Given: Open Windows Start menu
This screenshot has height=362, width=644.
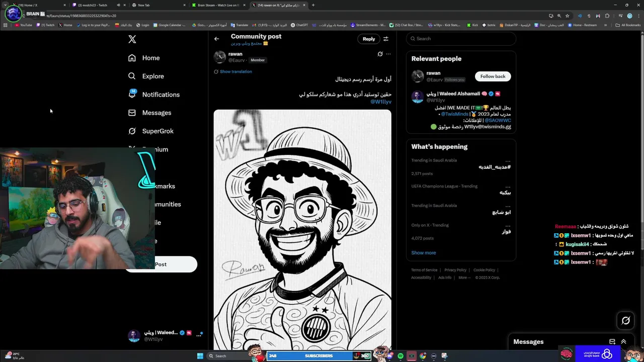Looking at the screenshot, I should 200,356.
